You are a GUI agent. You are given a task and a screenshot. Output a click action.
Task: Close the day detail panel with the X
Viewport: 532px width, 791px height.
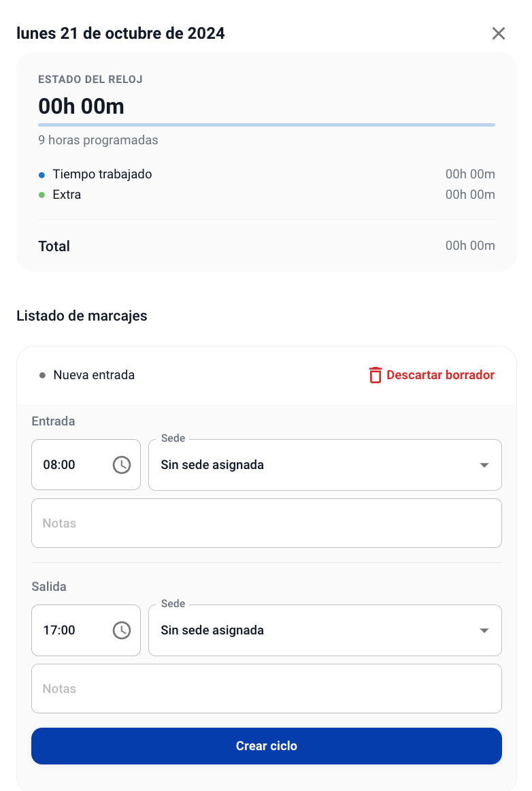tap(499, 33)
